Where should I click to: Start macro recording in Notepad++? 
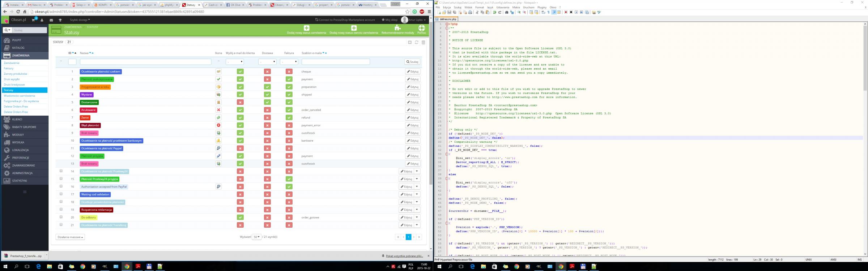(566, 12)
